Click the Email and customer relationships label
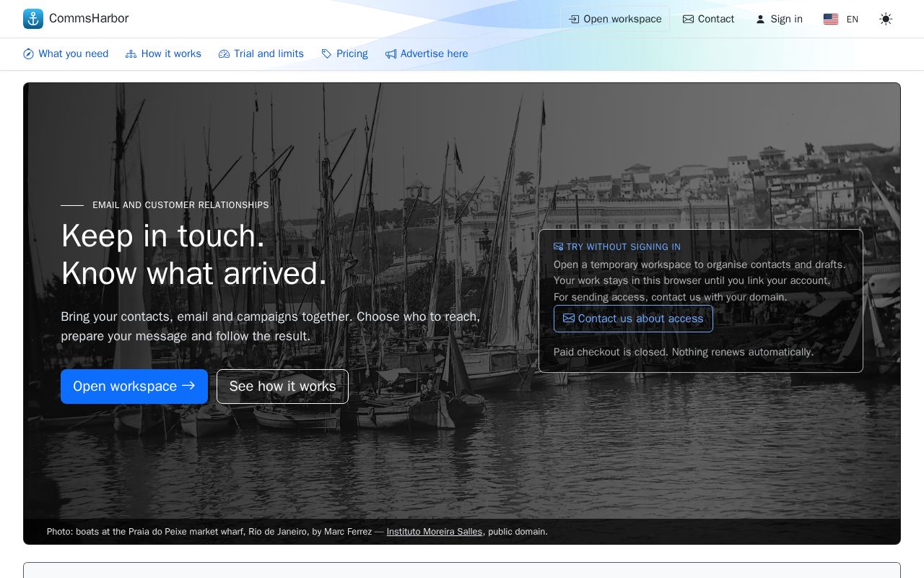Viewport: 924px width, 578px height. coord(180,205)
